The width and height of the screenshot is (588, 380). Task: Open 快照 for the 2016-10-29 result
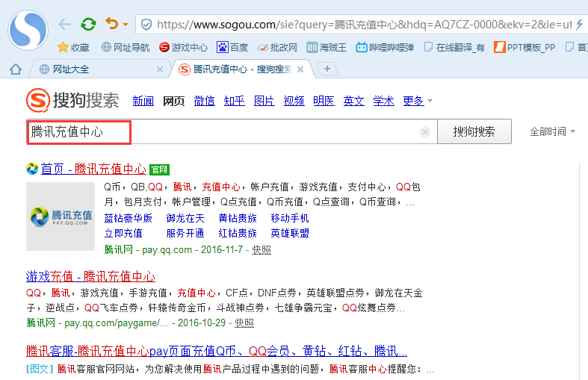tap(244, 323)
